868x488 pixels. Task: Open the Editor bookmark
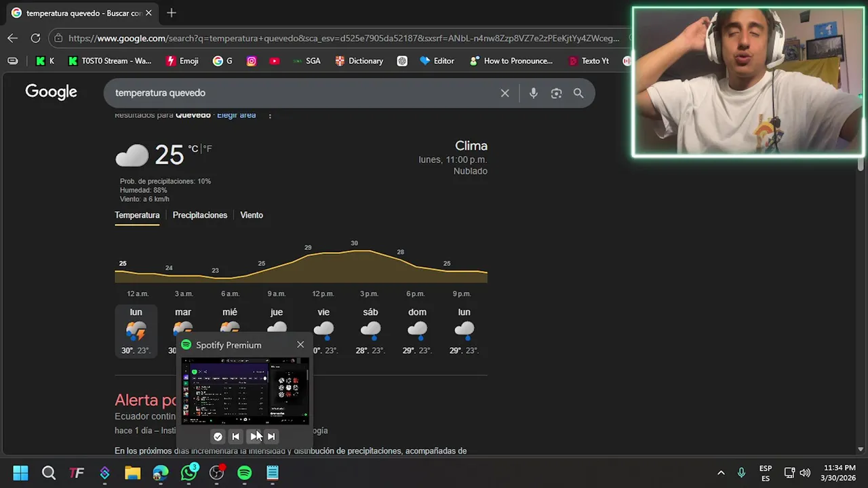437,61
